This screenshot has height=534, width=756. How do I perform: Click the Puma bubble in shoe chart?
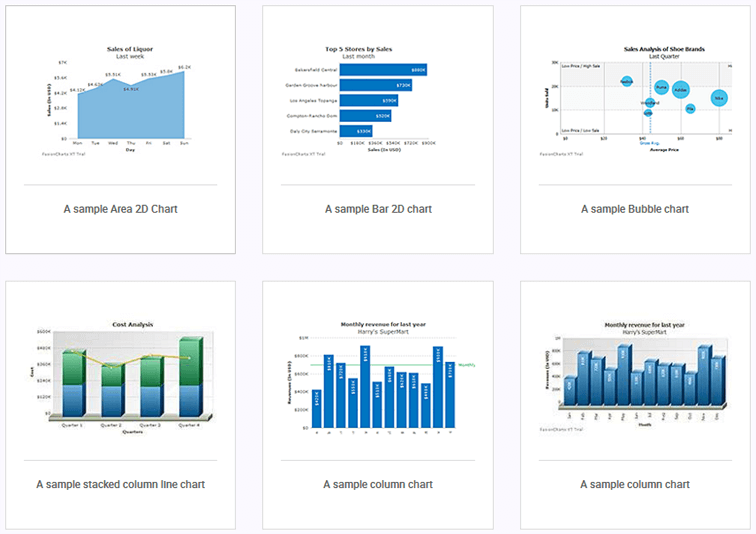click(x=662, y=88)
